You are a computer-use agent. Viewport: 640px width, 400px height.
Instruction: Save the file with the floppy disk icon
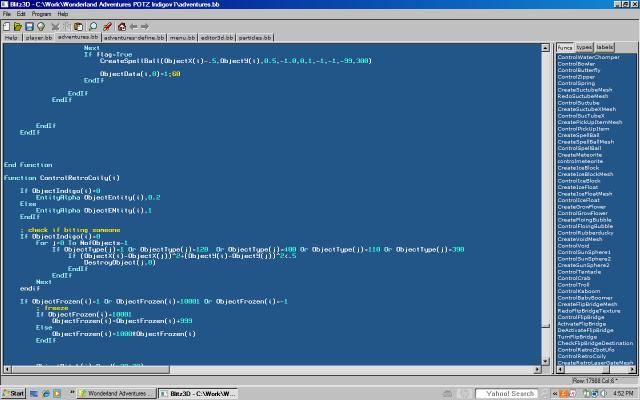click(30, 27)
